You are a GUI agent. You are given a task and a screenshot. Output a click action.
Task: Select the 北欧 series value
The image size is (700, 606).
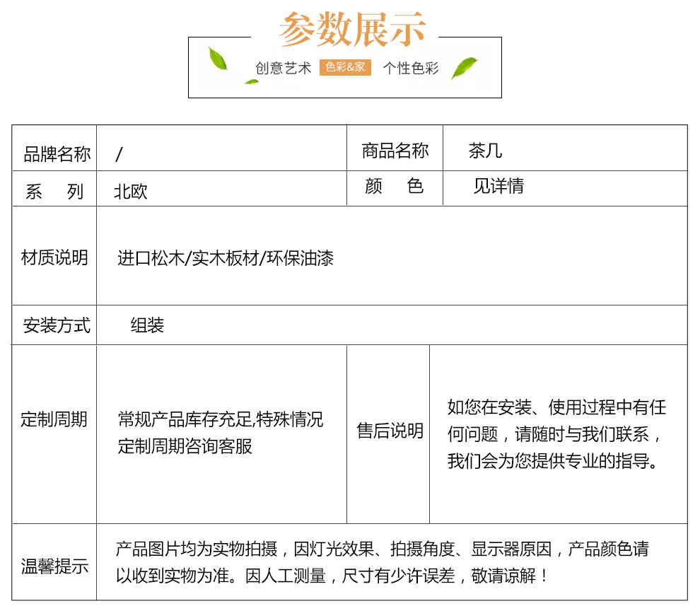pos(130,192)
